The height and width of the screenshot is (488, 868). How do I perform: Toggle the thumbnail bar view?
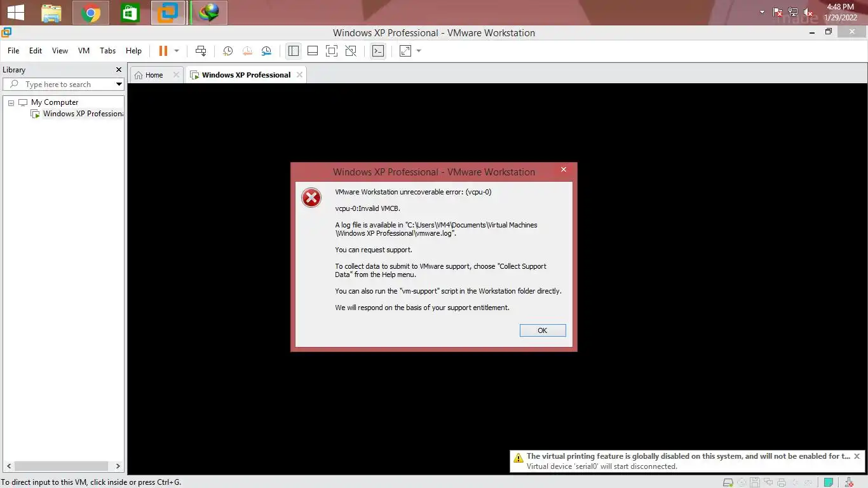(313, 51)
